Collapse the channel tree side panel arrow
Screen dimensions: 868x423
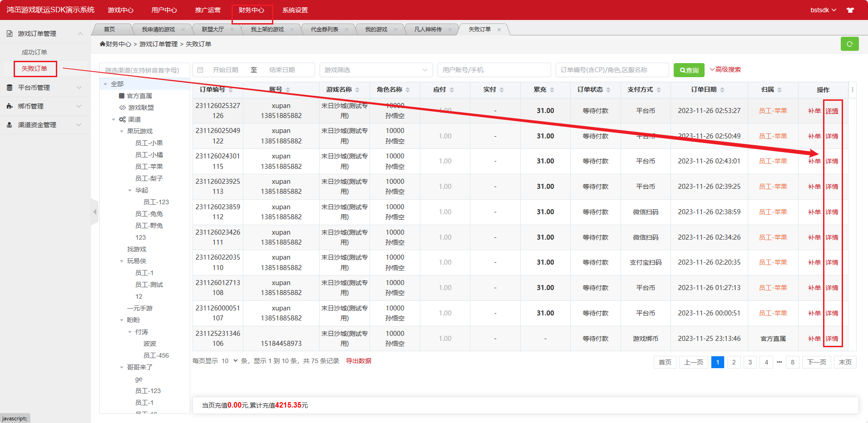point(95,212)
